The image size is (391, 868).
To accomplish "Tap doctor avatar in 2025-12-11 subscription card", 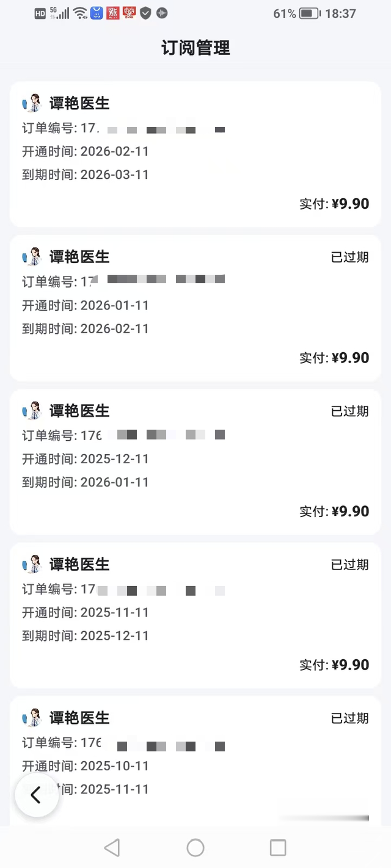I will click(32, 411).
